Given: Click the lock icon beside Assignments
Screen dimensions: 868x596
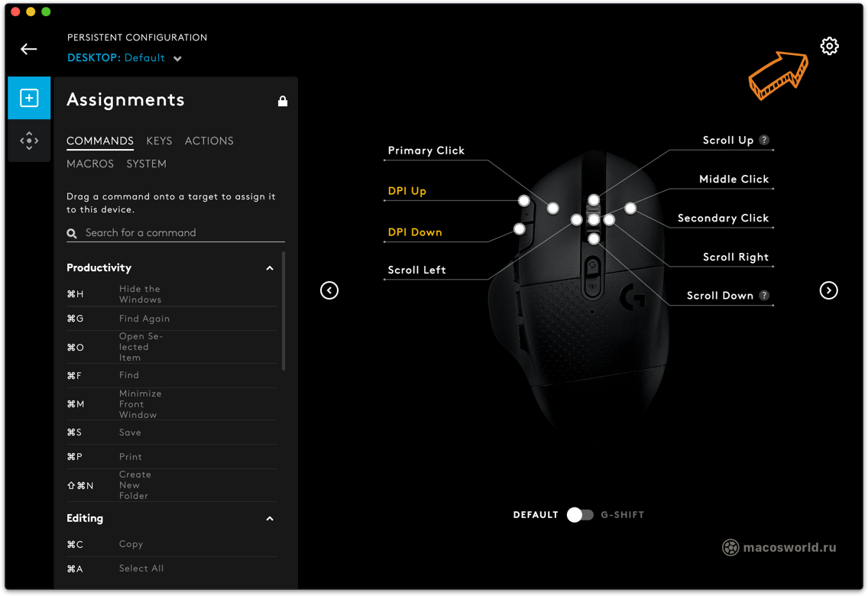Looking at the screenshot, I should 282,101.
